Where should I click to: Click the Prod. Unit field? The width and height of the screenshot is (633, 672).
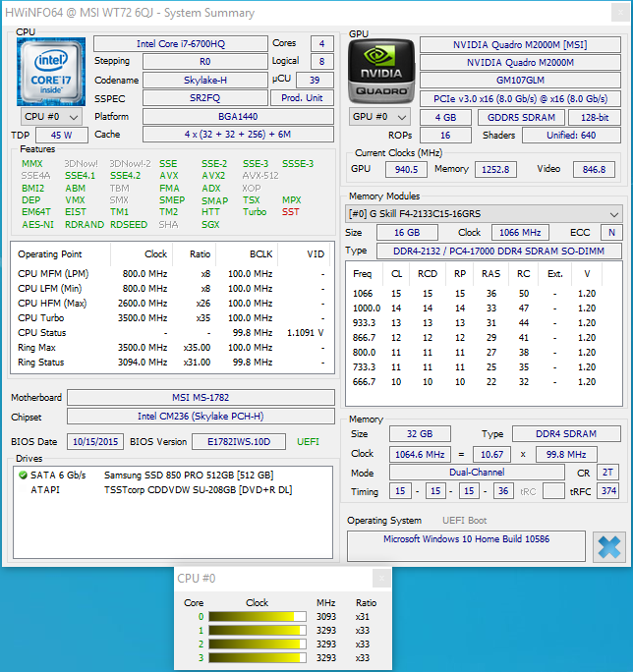click(302, 98)
